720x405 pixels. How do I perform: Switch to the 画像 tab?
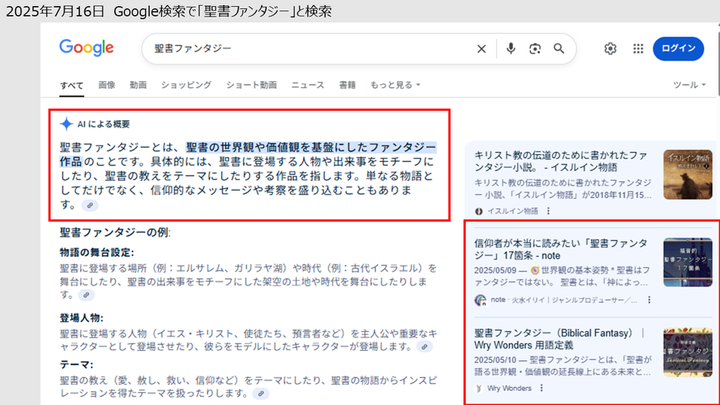pos(107,85)
